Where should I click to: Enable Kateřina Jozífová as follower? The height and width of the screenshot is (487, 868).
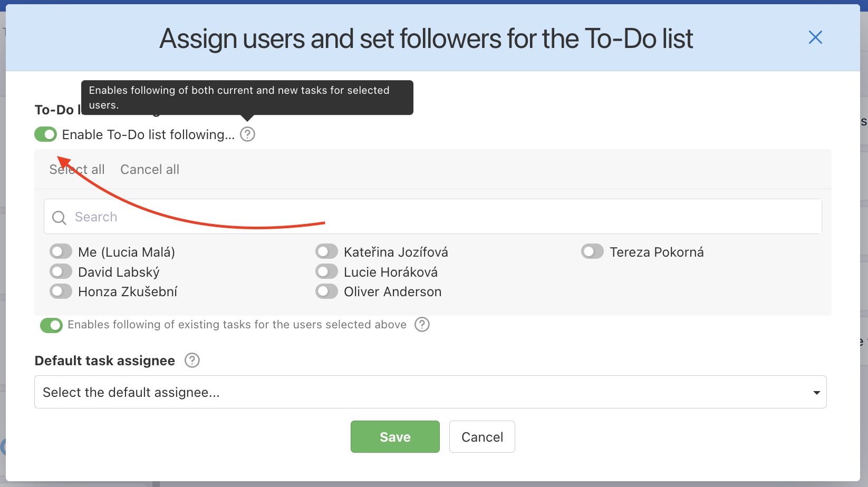326,251
